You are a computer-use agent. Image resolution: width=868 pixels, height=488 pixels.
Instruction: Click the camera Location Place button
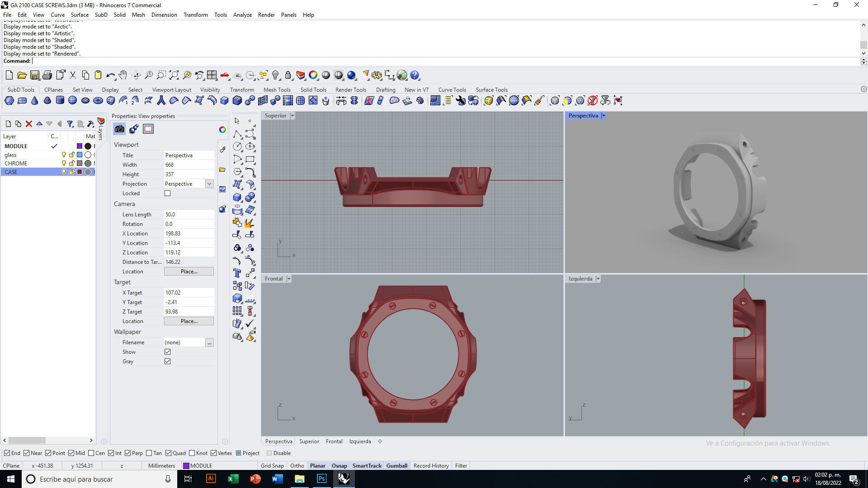tap(189, 272)
